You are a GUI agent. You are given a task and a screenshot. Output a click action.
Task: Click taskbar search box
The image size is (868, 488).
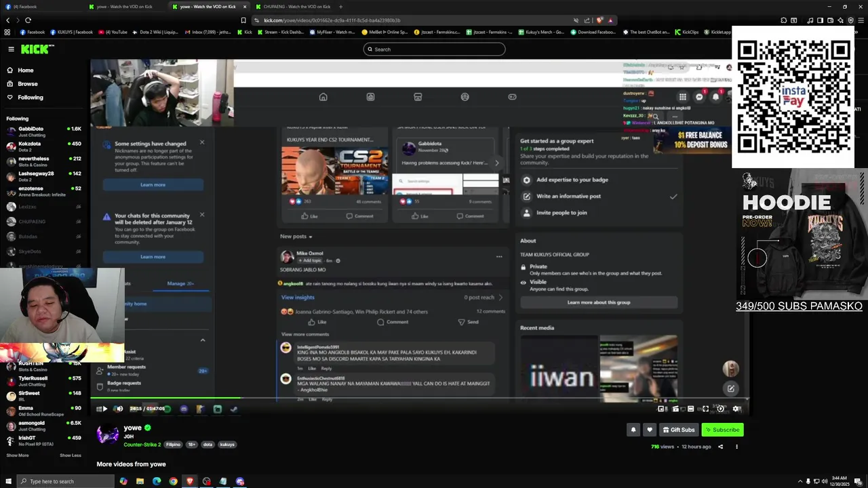pos(65,481)
